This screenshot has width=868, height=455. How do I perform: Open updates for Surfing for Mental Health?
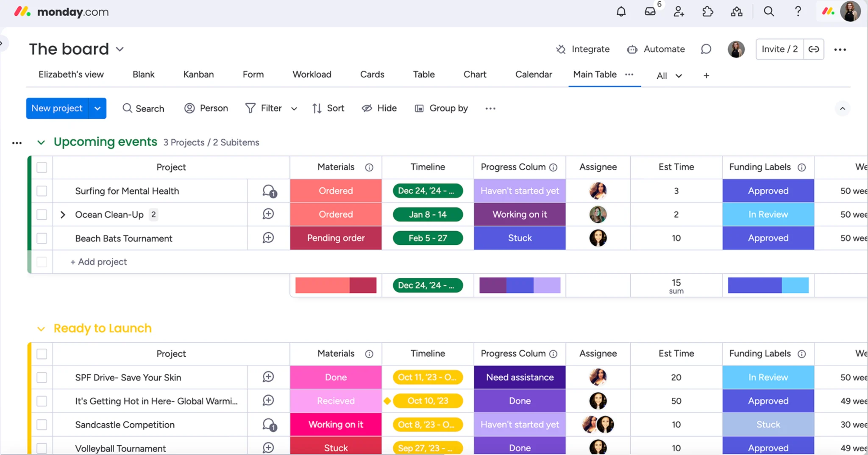point(269,191)
